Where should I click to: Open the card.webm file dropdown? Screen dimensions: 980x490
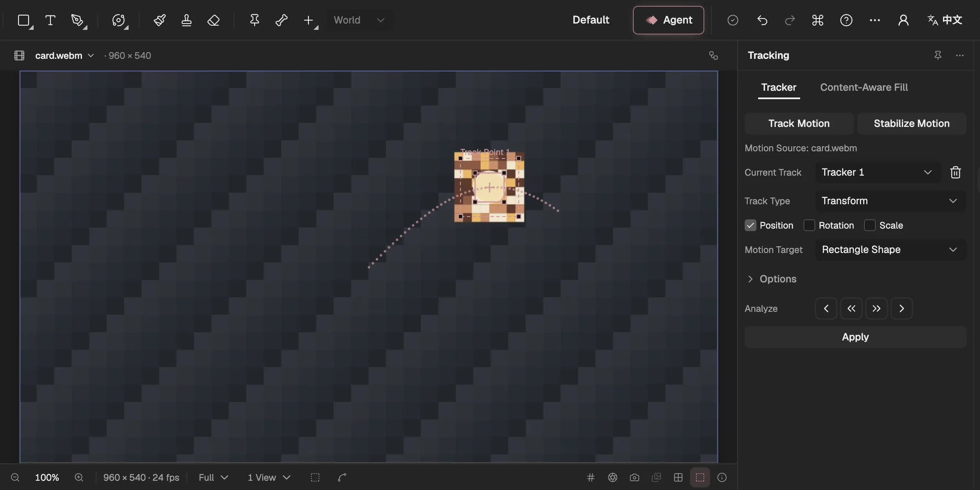pos(64,55)
